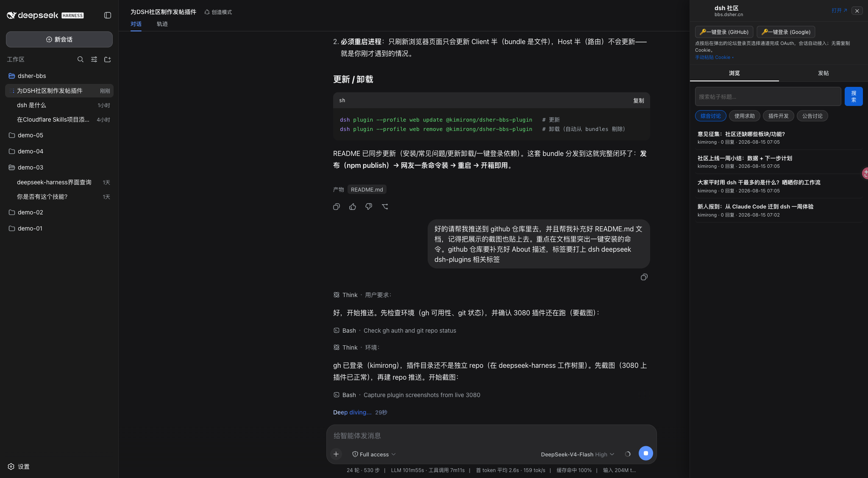The width and height of the screenshot is (868, 478).
Task: Open post 社区上线一周小结：数据 + 下一步计划
Action: [779, 162]
